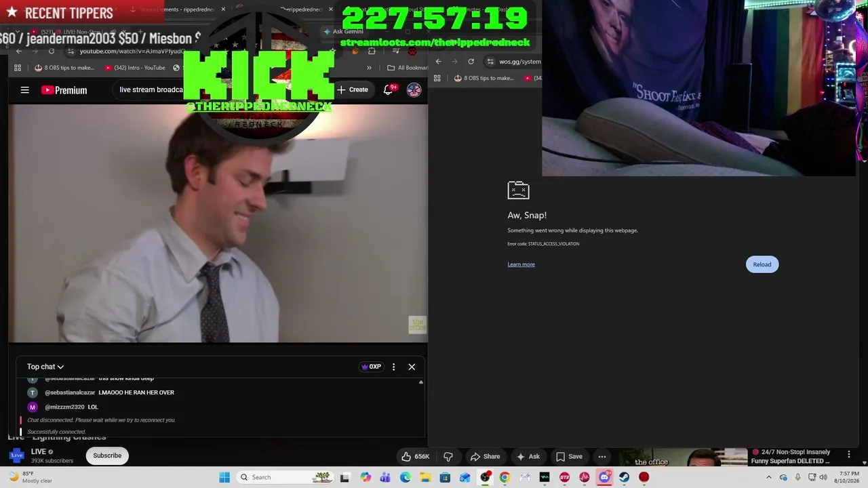Screen dimensions: 868x488
Task: Show hidden system tray icons
Action: click(768, 477)
